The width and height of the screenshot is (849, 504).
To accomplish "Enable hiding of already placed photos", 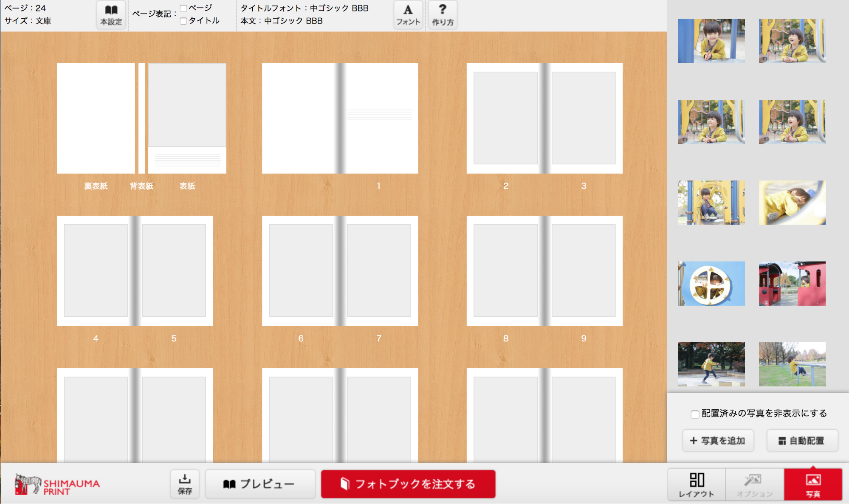I will coord(695,414).
